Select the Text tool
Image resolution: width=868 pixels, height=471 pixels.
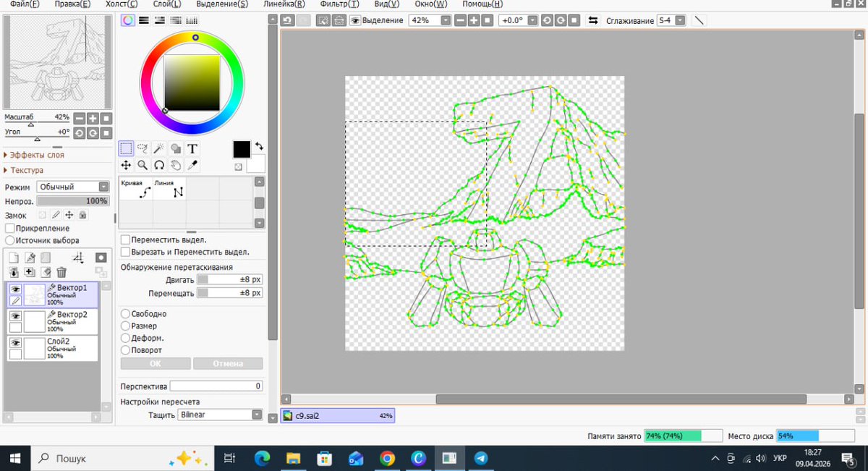(192, 148)
